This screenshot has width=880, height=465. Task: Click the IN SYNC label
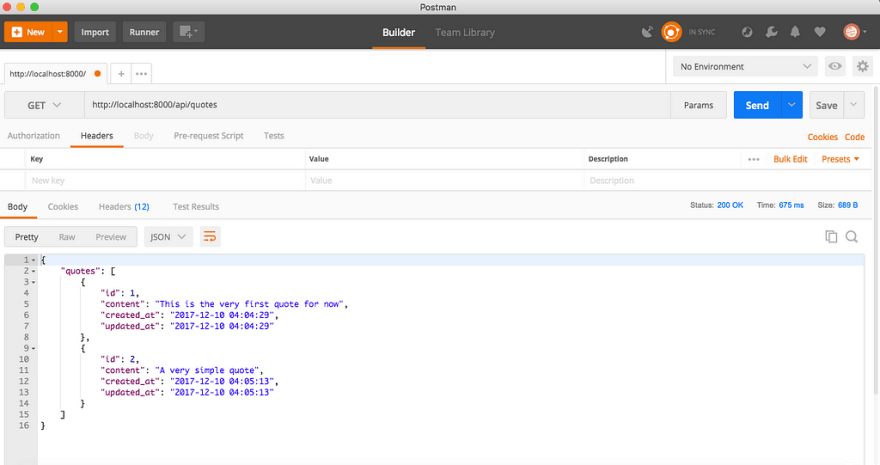click(x=702, y=33)
